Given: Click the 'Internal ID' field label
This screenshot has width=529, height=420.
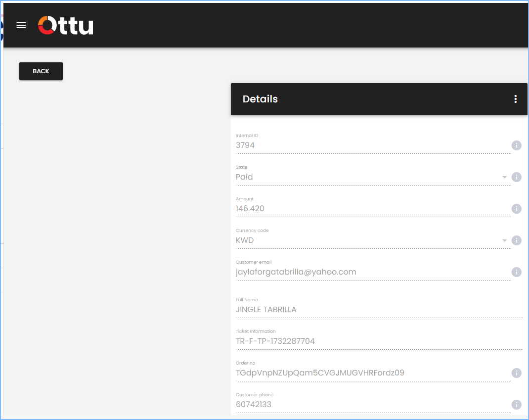Looking at the screenshot, I should click(x=247, y=136).
